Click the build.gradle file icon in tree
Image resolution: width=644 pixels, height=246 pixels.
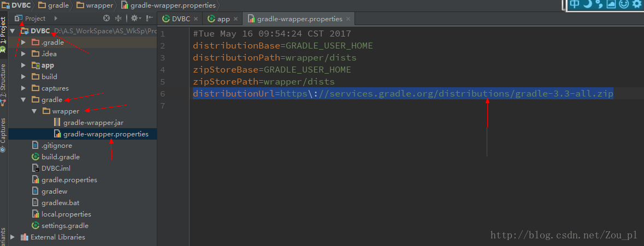pyautogui.click(x=36, y=157)
